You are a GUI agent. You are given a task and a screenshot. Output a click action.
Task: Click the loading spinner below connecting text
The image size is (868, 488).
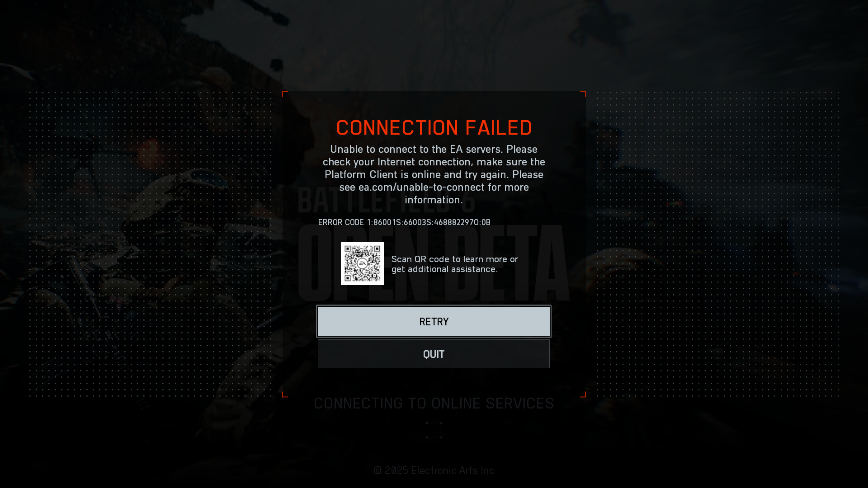pyautogui.click(x=434, y=430)
